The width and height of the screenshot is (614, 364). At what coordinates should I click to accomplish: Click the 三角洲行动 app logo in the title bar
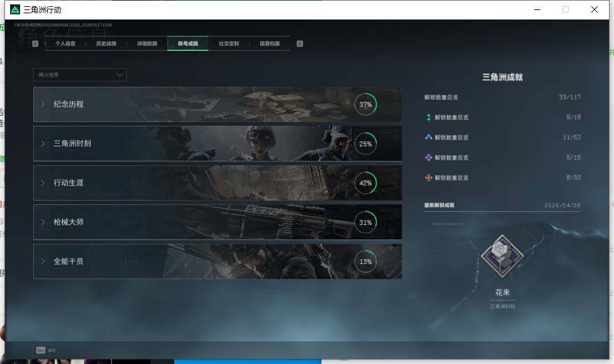click(15, 9)
